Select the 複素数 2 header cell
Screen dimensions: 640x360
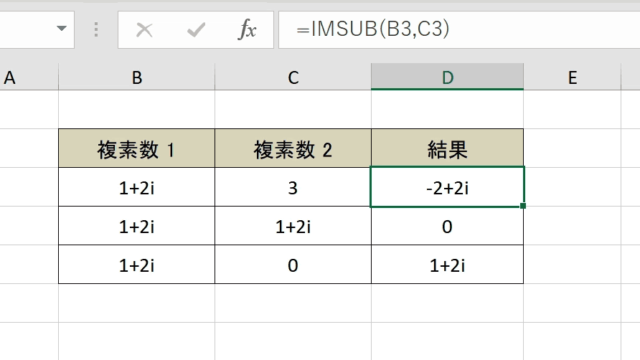point(293,149)
